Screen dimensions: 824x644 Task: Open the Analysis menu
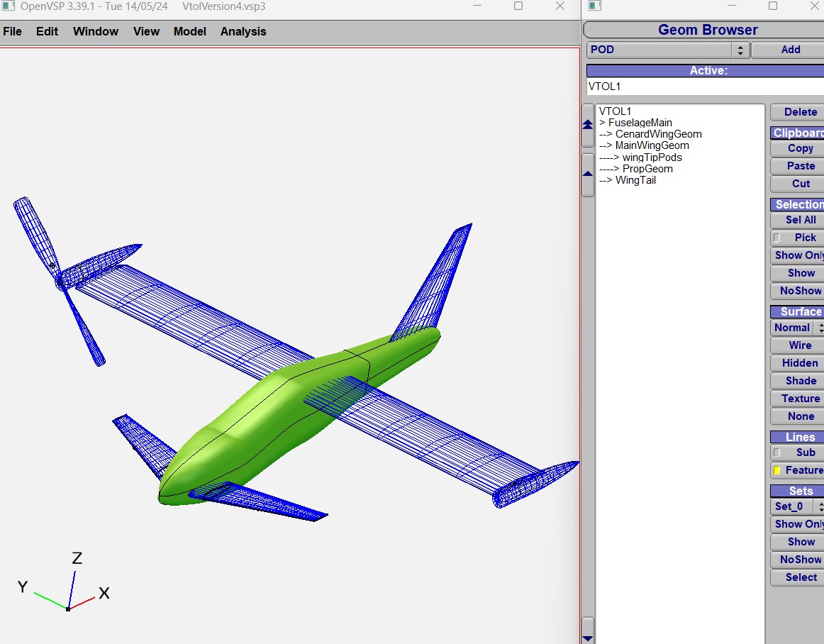[243, 31]
